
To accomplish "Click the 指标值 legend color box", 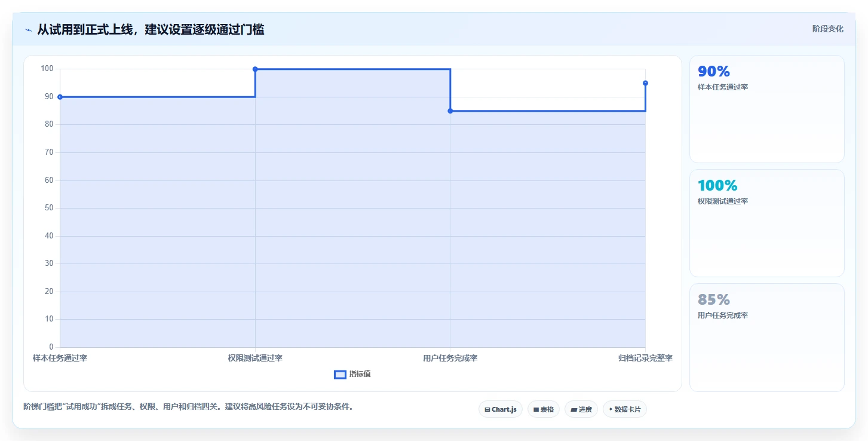I will pyautogui.click(x=340, y=374).
